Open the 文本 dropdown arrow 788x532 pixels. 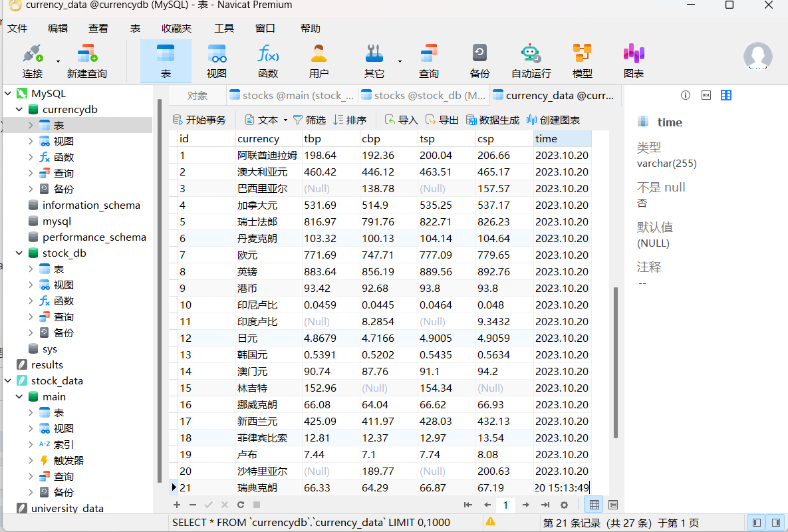(x=285, y=120)
